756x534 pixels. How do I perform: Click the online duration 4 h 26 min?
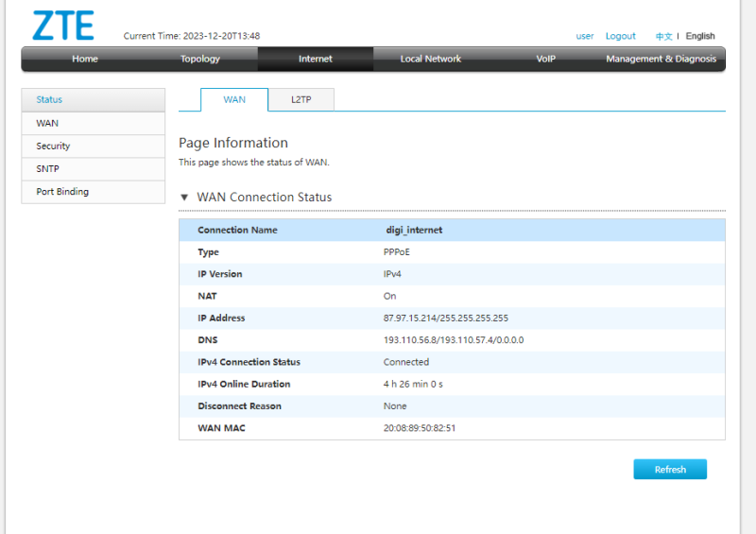point(413,385)
